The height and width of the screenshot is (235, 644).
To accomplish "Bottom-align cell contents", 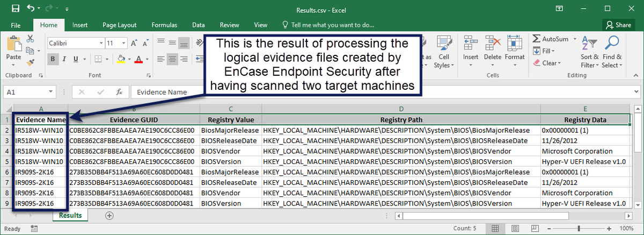I will [185, 42].
